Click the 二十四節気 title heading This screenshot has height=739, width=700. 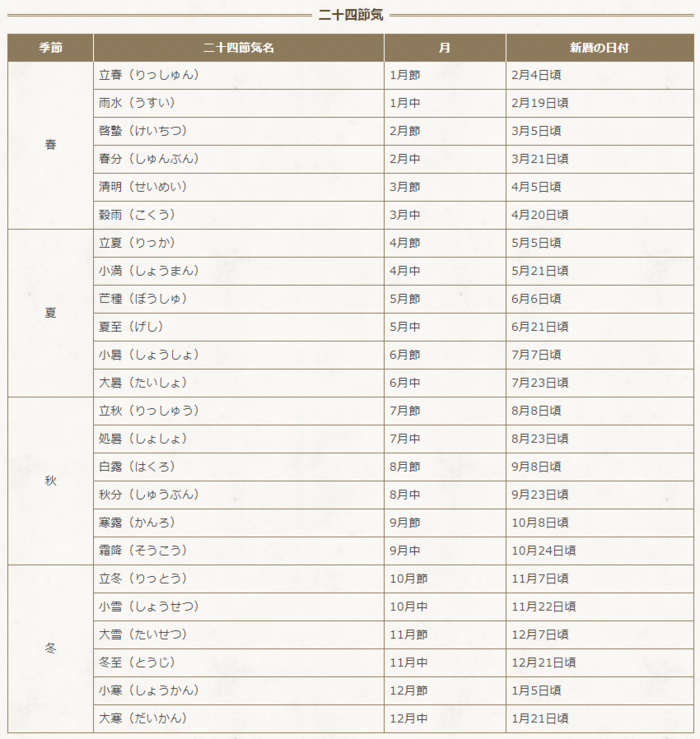[x=351, y=15]
